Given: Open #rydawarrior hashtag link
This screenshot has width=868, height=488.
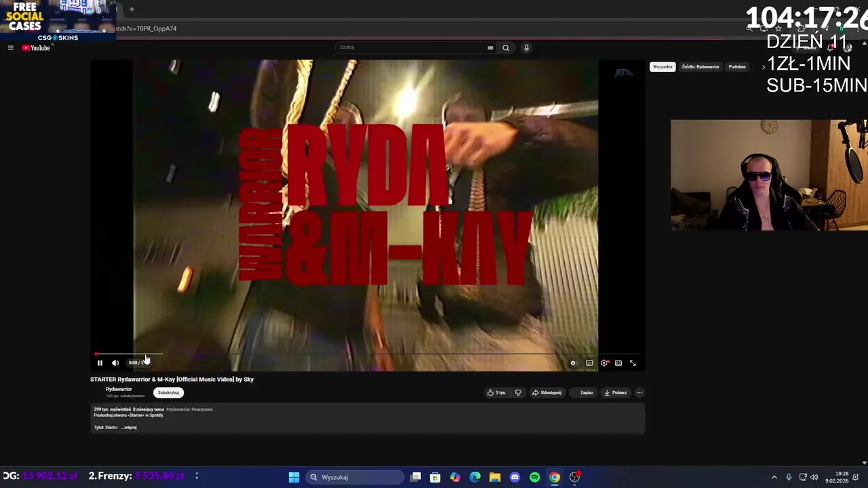Looking at the screenshot, I should [x=178, y=409].
